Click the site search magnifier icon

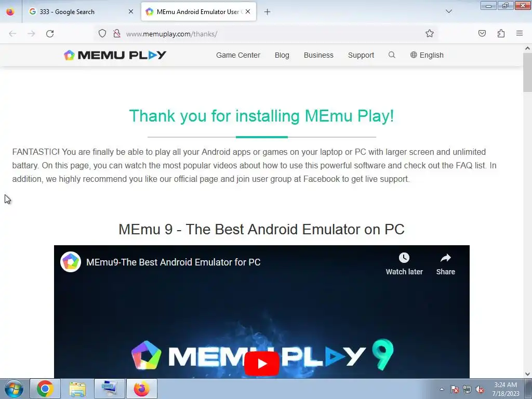tap(392, 55)
